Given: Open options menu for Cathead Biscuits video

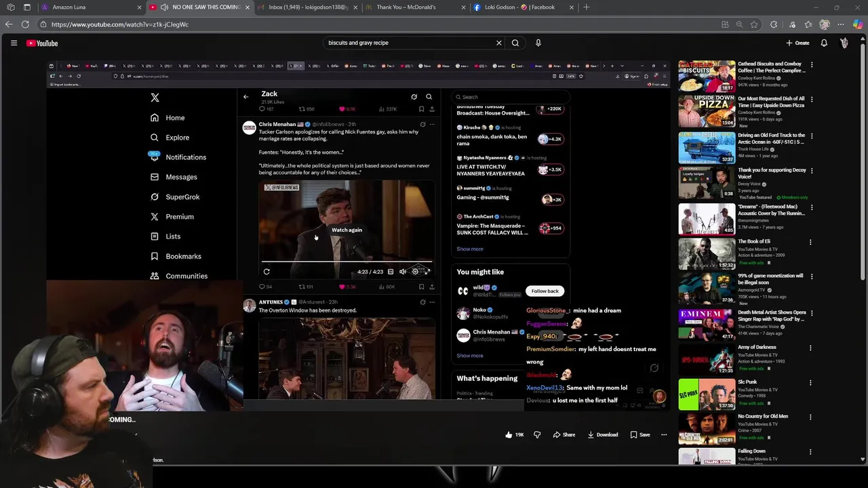Looking at the screenshot, I should coord(812,65).
